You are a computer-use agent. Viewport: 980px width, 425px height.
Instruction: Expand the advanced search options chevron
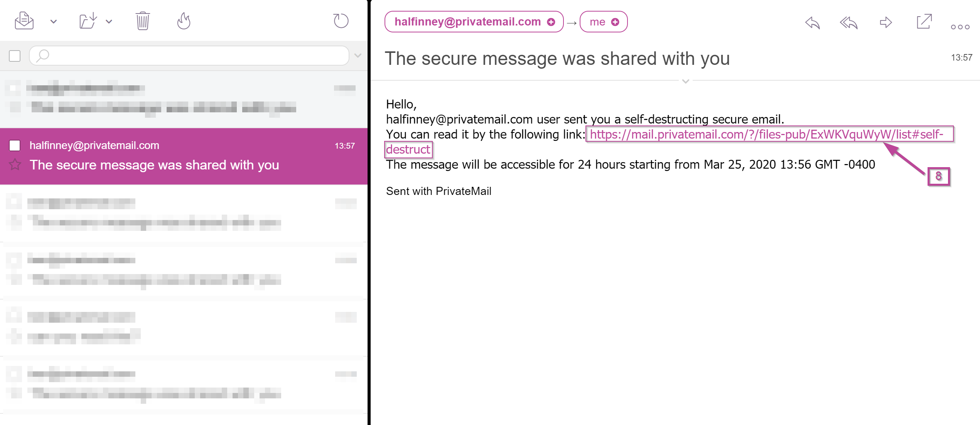coord(358,56)
